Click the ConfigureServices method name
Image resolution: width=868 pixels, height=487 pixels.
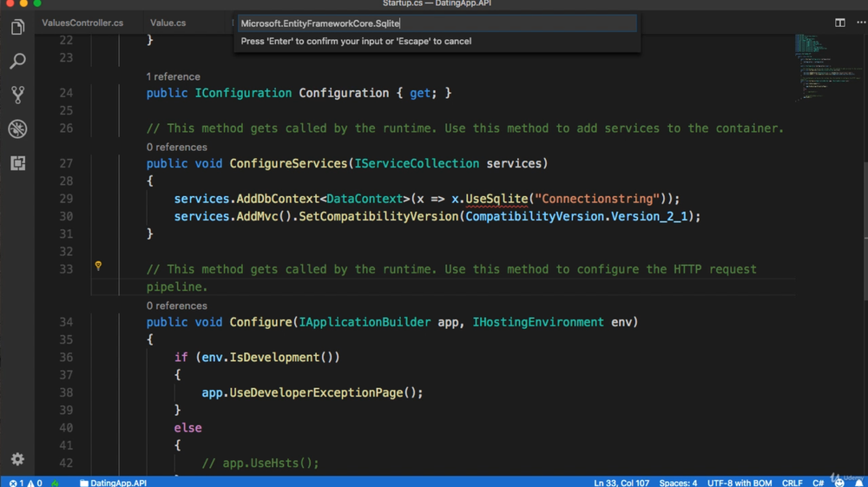click(x=288, y=163)
